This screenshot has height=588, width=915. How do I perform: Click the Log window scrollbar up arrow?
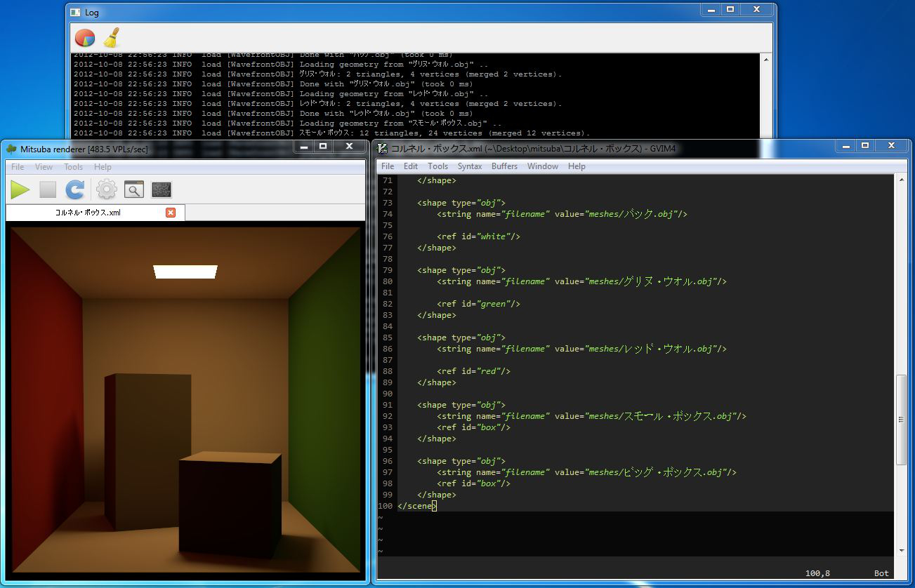(x=766, y=60)
